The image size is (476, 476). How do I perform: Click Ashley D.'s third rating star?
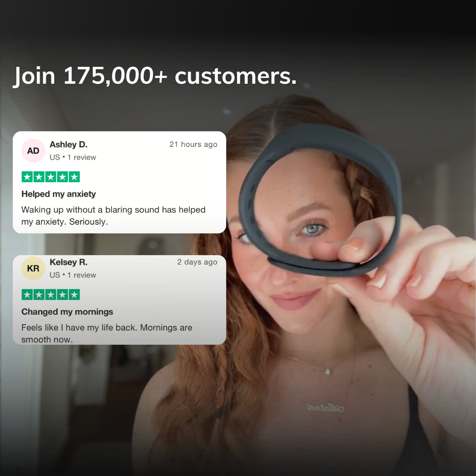coord(51,177)
